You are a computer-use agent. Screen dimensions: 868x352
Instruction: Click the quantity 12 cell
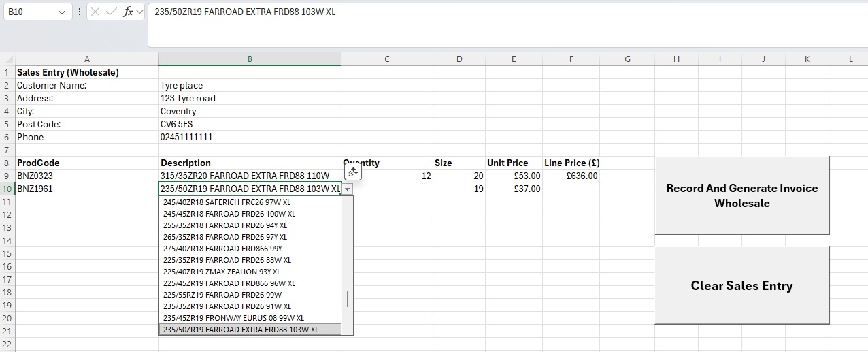pos(387,176)
